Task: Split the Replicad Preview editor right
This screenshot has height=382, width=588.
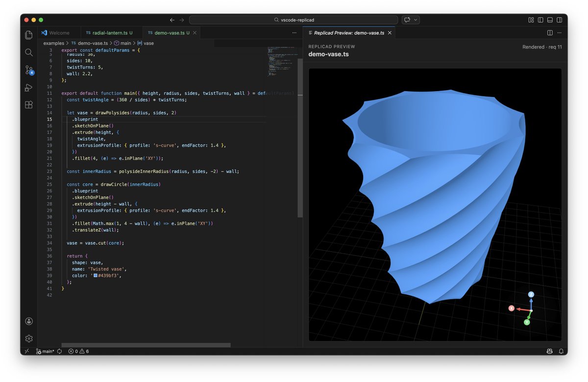Action: click(550, 33)
